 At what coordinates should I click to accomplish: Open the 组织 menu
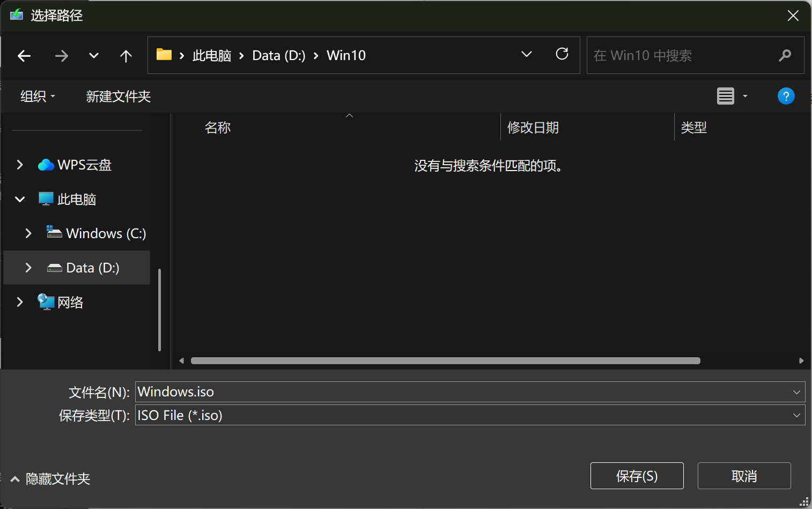[x=38, y=97]
